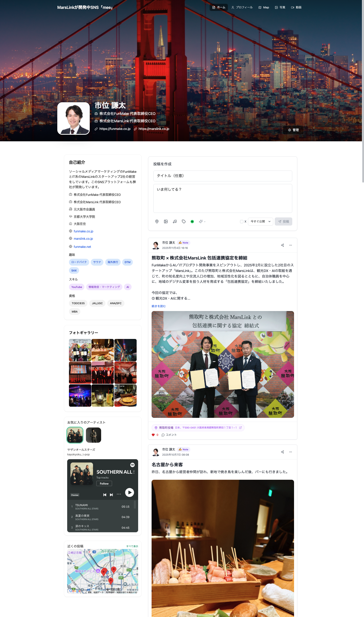Skip to next track in Spotify player
364x617 pixels.
tap(111, 495)
